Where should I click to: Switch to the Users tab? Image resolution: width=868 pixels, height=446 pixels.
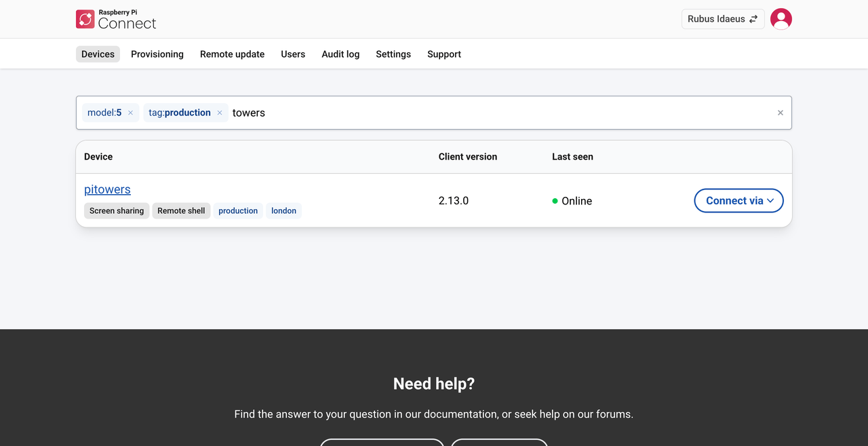pos(293,54)
